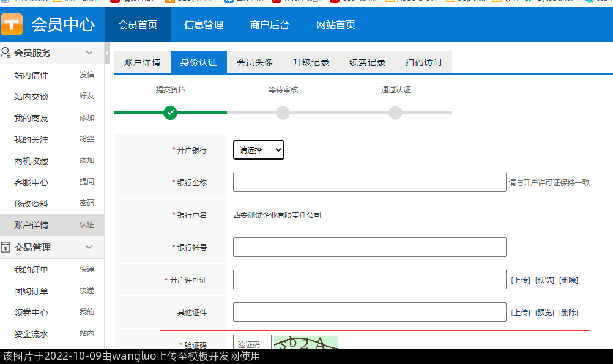The width and height of the screenshot is (613, 364).
Task: Collapse the 会员服务 section chevron
Action: coord(89,53)
